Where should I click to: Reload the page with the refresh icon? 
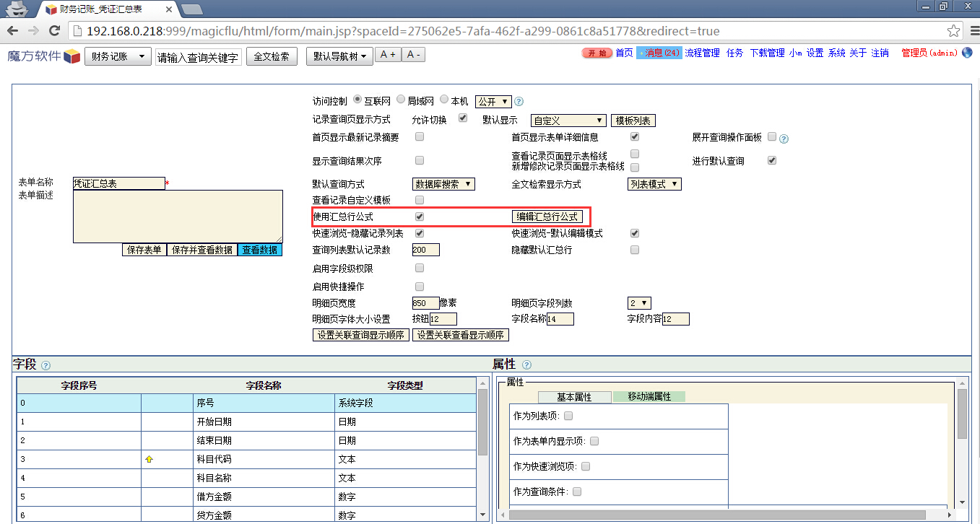tap(54, 31)
